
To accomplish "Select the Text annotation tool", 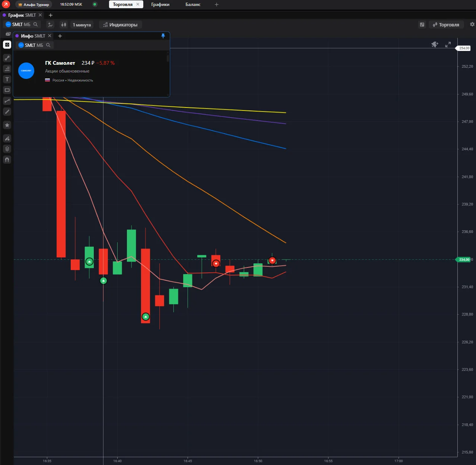I will click(7, 79).
